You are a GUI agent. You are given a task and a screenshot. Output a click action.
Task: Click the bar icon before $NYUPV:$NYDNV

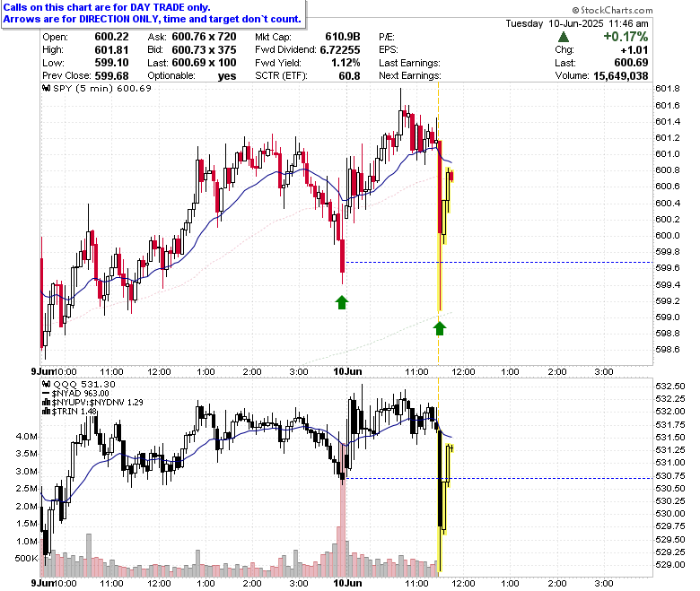tap(46, 403)
